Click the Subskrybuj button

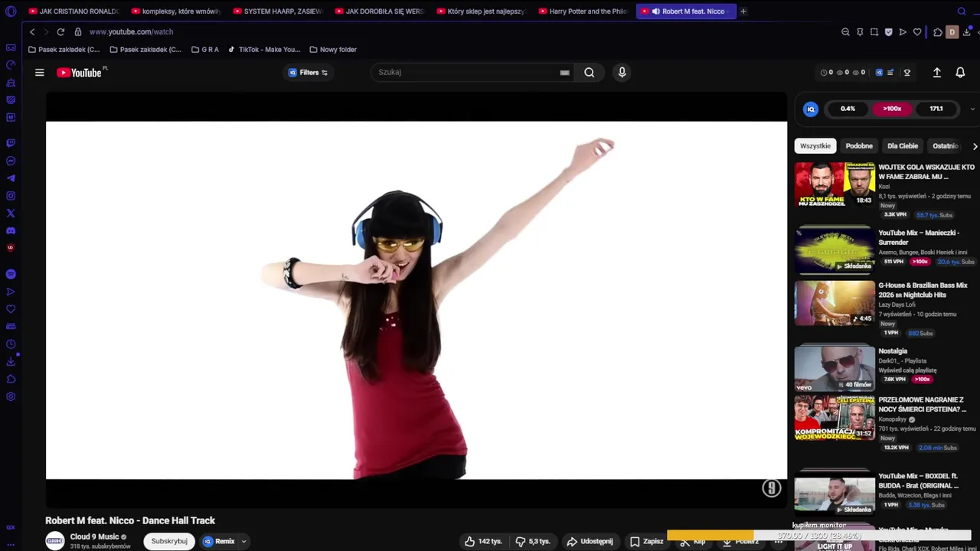point(169,541)
